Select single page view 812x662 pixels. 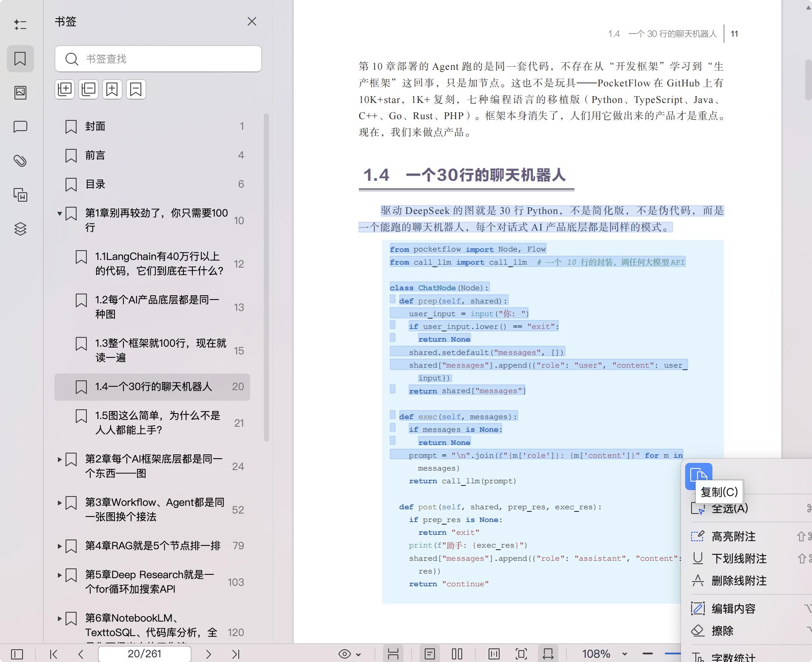(430, 654)
